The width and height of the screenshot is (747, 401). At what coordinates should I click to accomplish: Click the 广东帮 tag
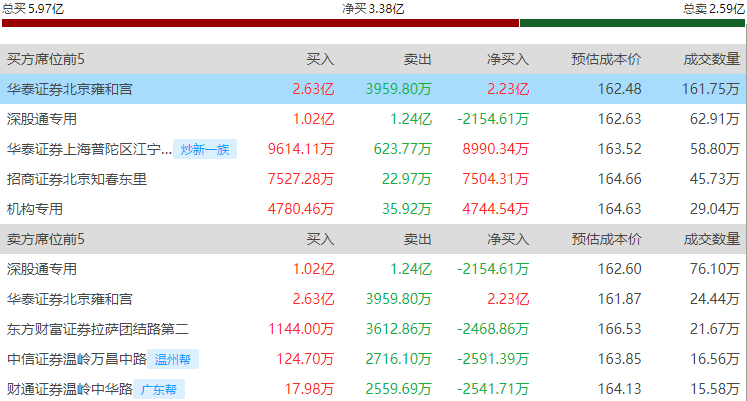click(159, 389)
